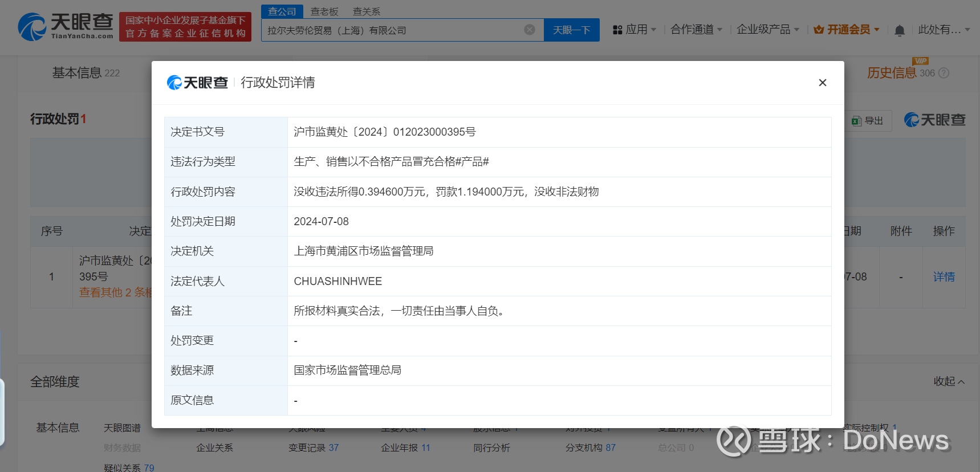Click 企业年报 11 link
Screen dimensions: 980x472
click(x=405, y=448)
